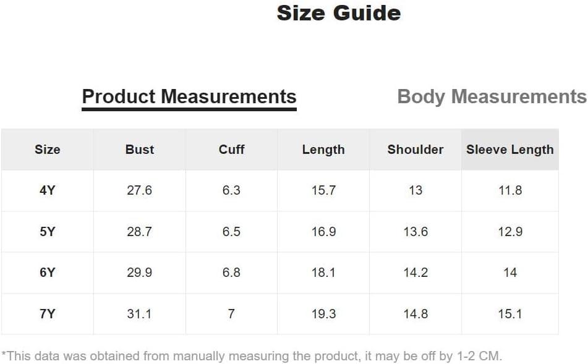
Task: Click the 27.6 bust value for 4Y
Action: 140,190
